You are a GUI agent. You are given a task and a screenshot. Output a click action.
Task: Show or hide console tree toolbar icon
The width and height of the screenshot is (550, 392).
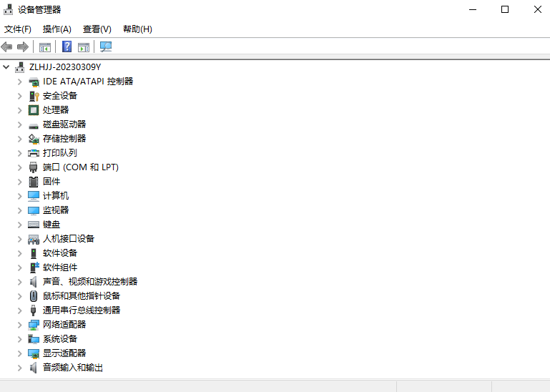pos(45,47)
